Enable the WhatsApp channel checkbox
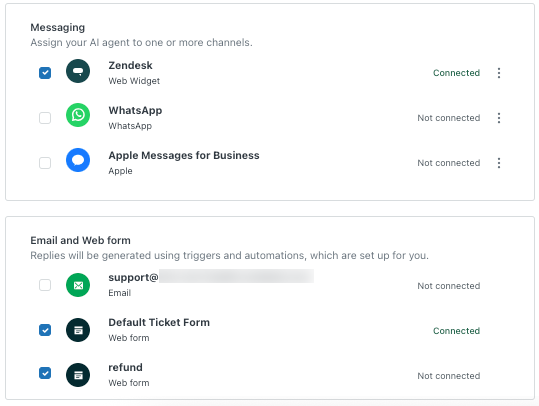 45,118
